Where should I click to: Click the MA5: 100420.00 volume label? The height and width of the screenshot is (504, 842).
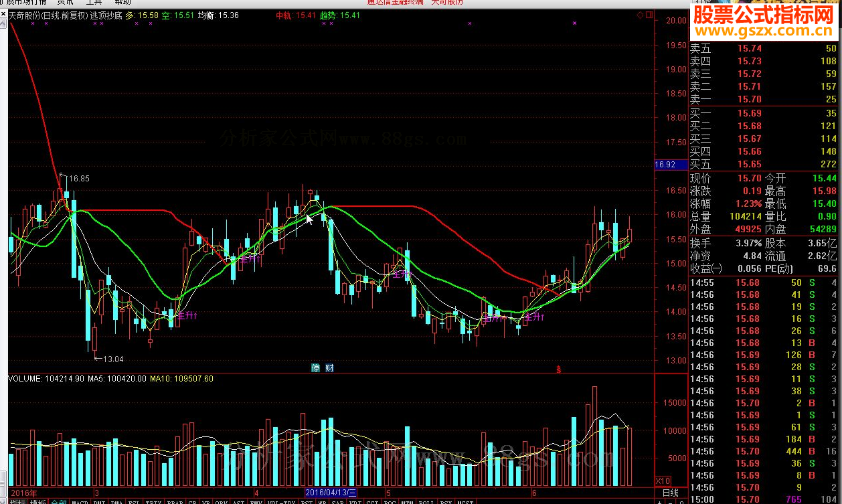click(x=117, y=379)
